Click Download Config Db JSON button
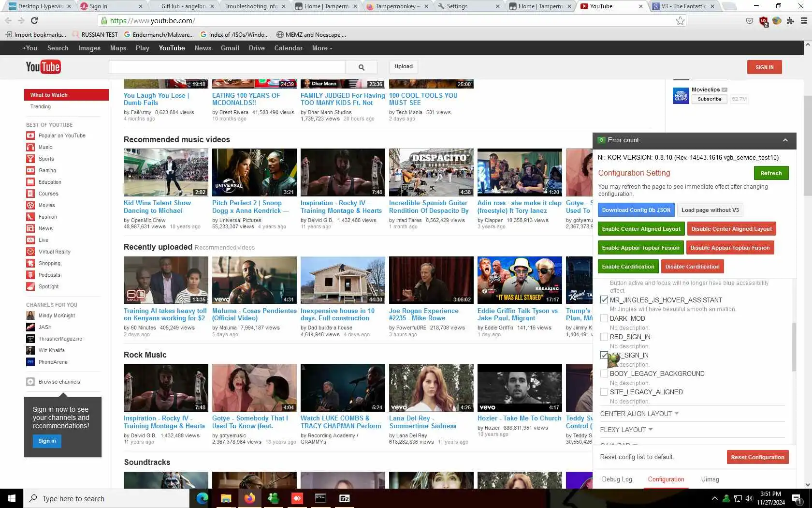The height and width of the screenshot is (508, 812). [636, 210]
